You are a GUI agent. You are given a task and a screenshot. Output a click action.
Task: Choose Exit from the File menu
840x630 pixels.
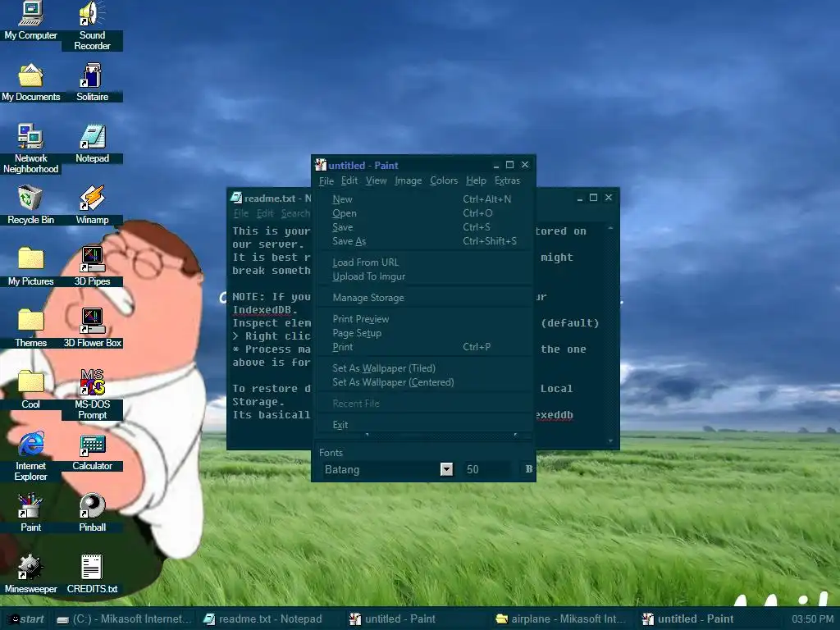point(424,425)
